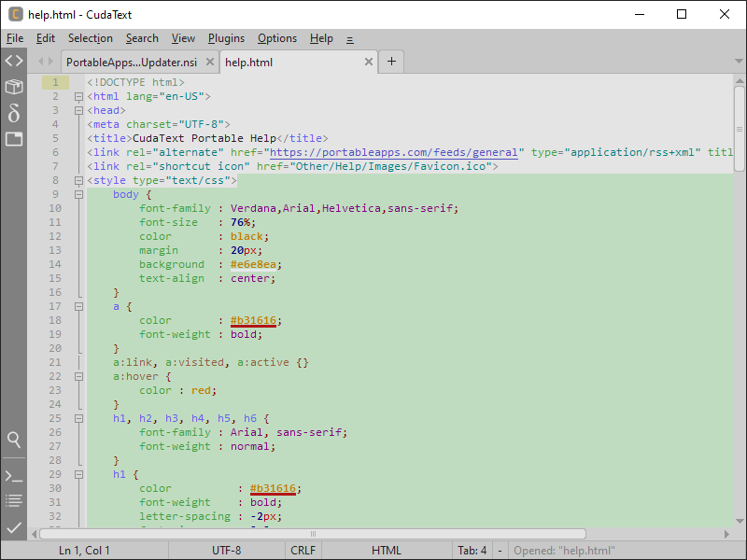747x560 pixels.
Task: Change encoding via UTF-8 status cell
Action: 226,551
